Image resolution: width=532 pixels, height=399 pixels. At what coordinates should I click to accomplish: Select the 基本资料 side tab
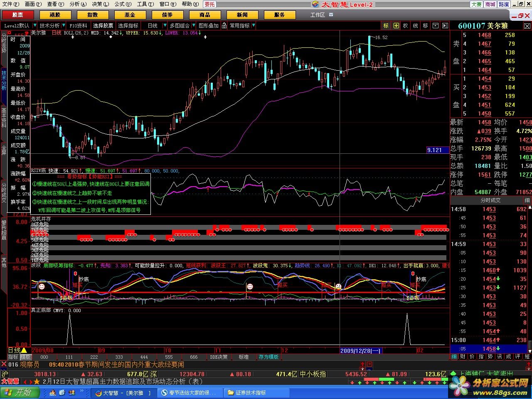4,118
